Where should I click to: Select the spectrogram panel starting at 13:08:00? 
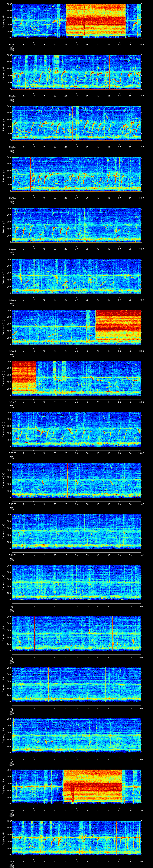(76, 378)
